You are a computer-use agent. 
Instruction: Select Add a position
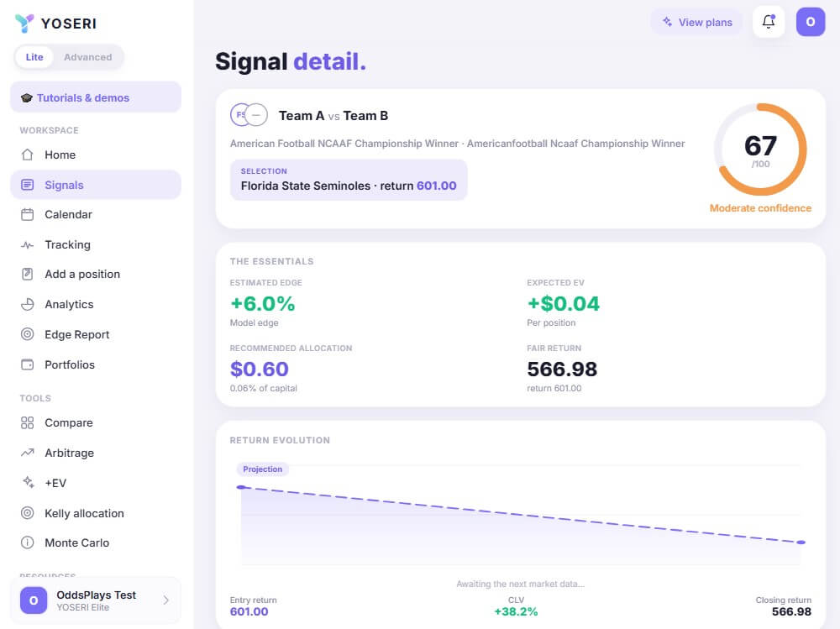point(96,274)
